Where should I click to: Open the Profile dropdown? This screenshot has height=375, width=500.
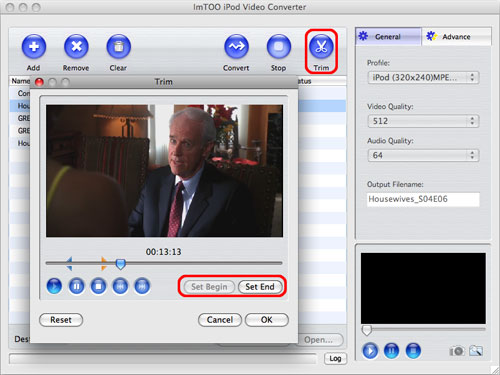click(423, 78)
